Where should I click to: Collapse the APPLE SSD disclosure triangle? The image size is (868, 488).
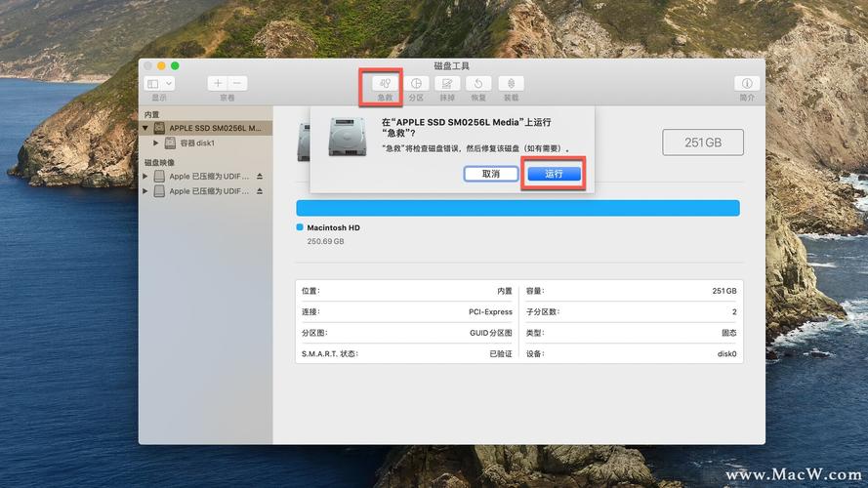click(x=145, y=128)
